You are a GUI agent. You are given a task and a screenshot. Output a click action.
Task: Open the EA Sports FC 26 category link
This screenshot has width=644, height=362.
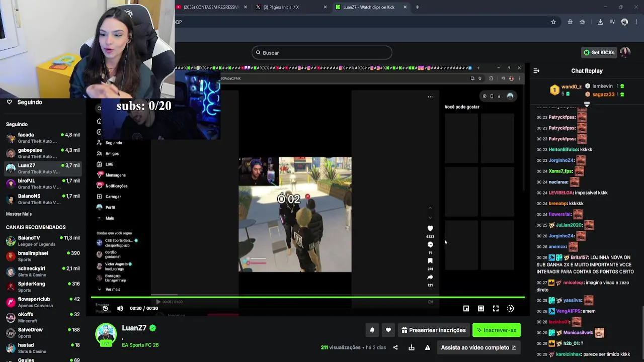pos(140,345)
